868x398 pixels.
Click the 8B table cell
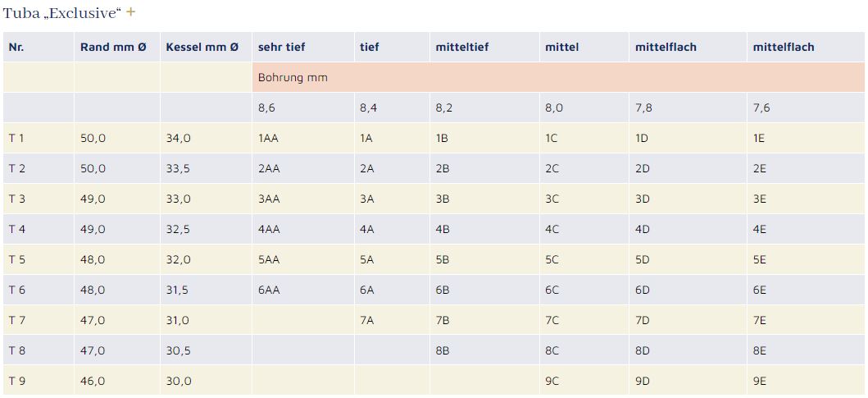click(x=443, y=351)
